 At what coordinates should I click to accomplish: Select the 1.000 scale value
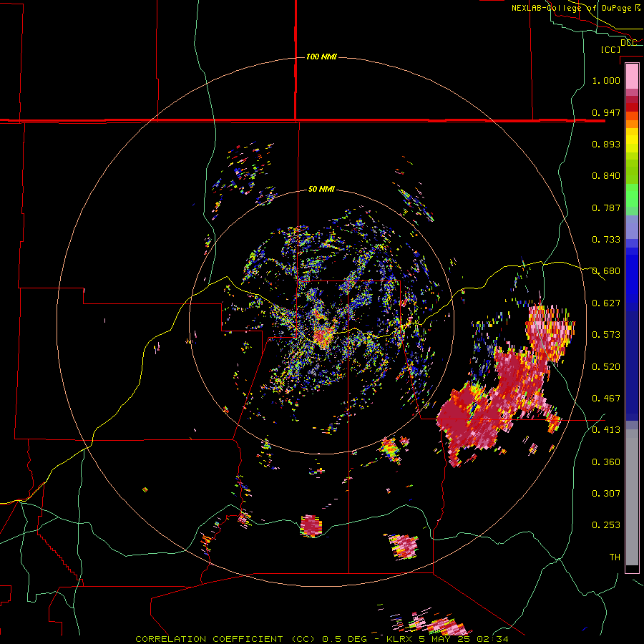(x=606, y=80)
